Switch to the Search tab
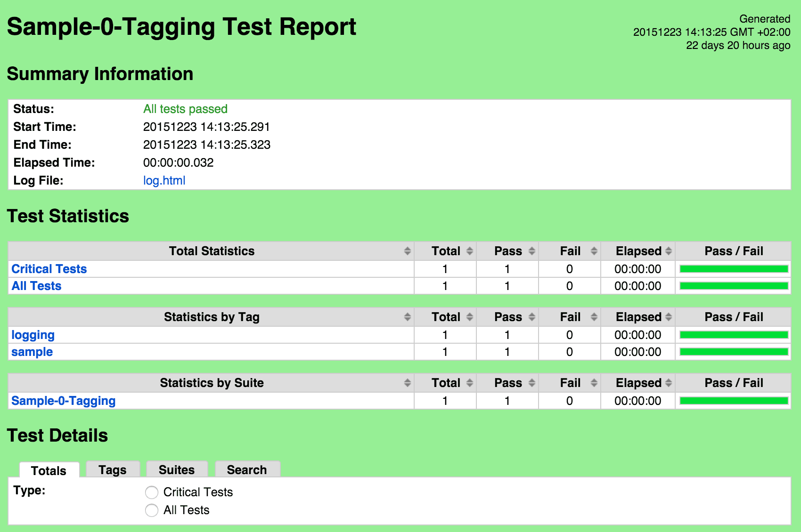Screen dimensions: 801x532 click(x=247, y=470)
